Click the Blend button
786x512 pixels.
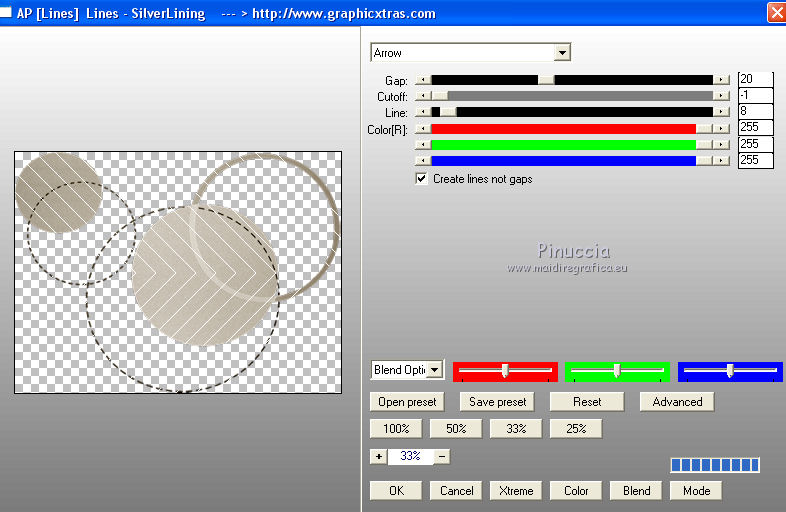[x=636, y=490]
